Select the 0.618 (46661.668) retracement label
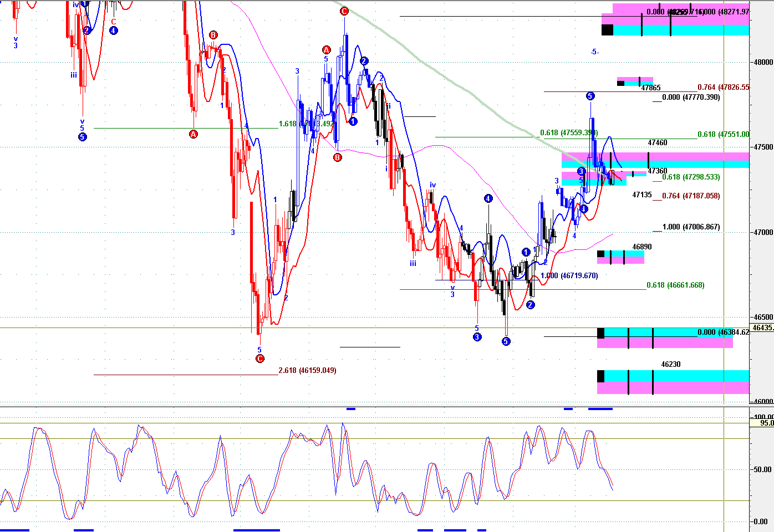The image size is (774, 532). [x=675, y=285]
